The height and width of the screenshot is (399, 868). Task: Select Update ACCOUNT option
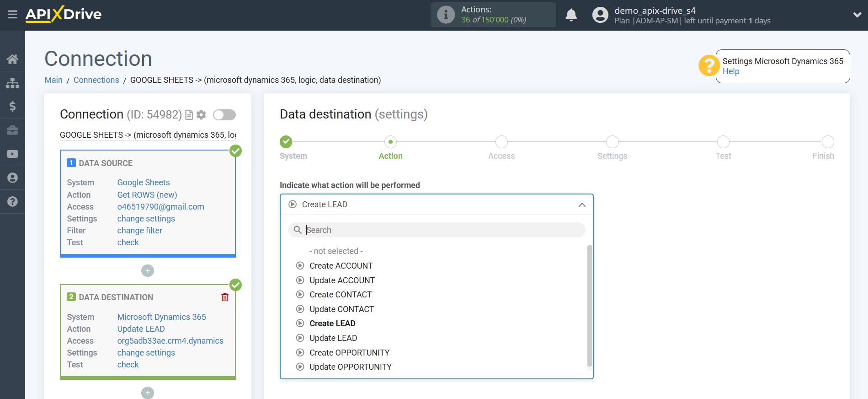click(342, 280)
